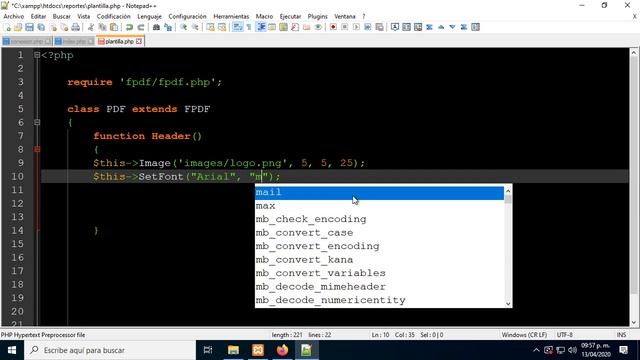This screenshot has height=360, width=640.
Task: Select 'max' autocomplete suggestion
Action: click(380, 206)
